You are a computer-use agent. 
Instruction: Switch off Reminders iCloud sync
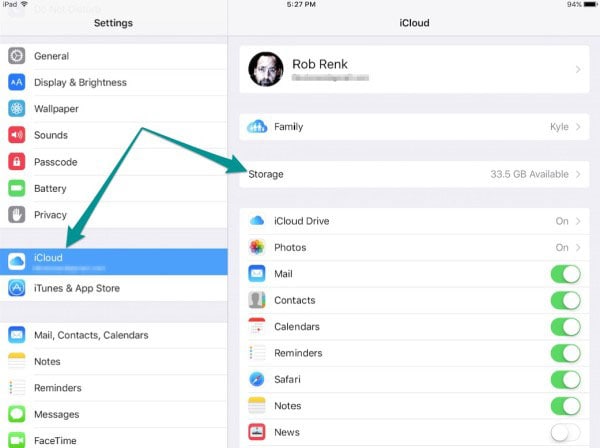tap(566, 353)
